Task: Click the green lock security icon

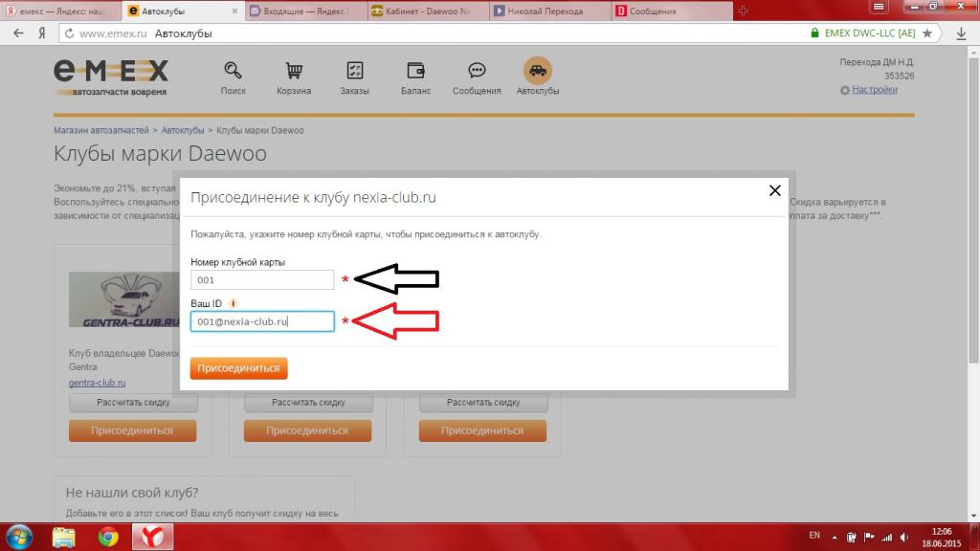Action: pos(814,33)
